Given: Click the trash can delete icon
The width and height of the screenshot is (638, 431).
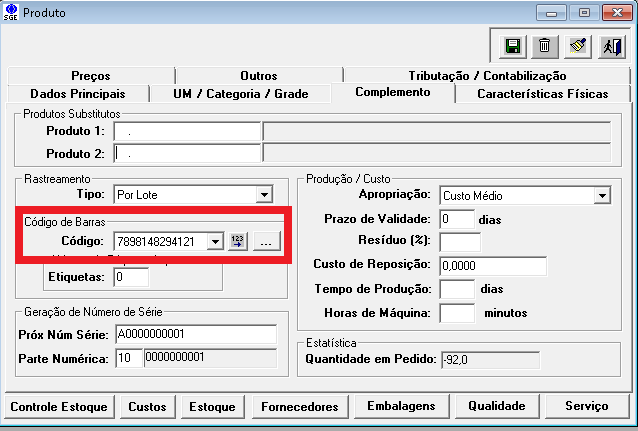Looking at the screenshot, I should [x=544, y=46].
